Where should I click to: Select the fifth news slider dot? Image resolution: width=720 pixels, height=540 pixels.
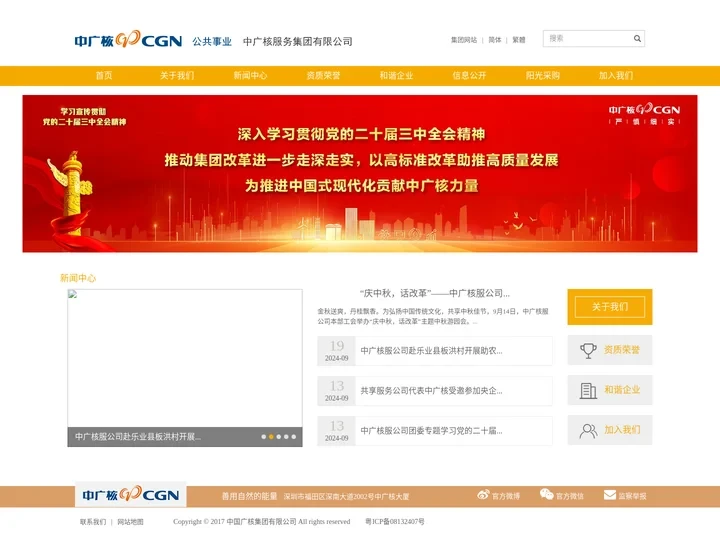pos(293,437)
